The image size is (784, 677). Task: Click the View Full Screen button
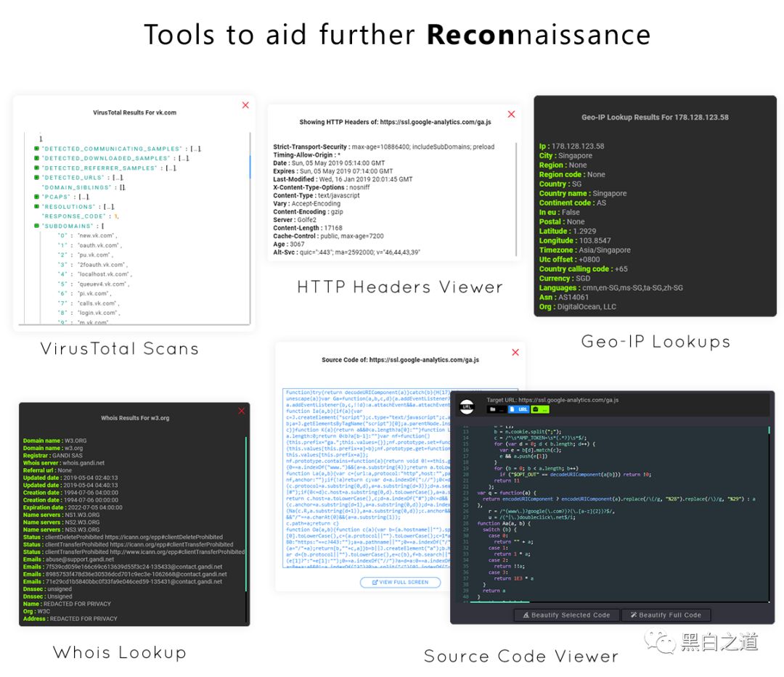401,582
